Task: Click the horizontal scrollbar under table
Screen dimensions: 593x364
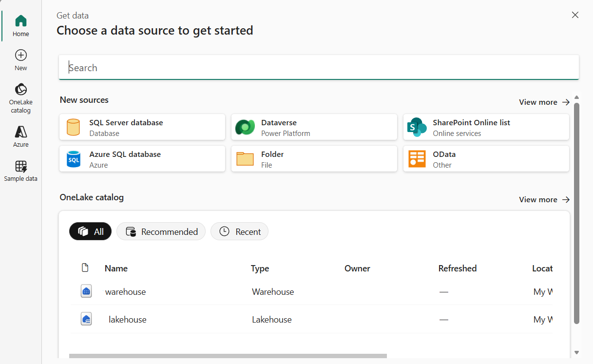Action: click(228, 356)
